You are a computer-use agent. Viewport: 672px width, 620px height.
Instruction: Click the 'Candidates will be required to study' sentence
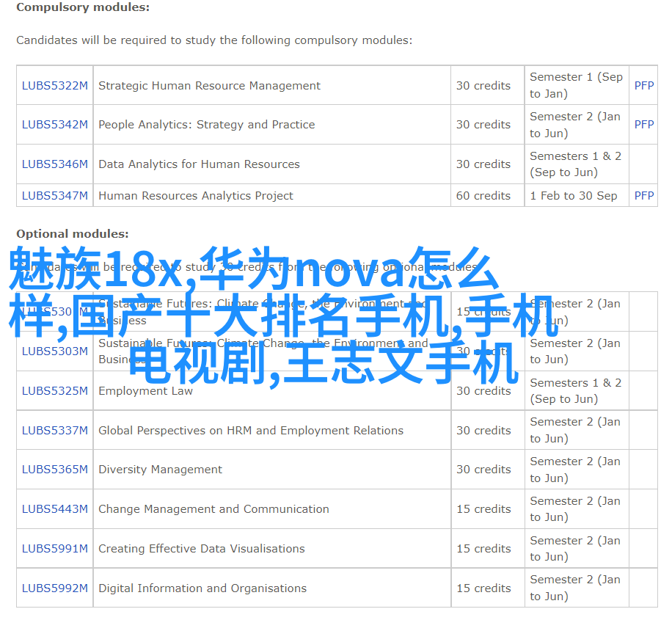click(x=214, y=40)
